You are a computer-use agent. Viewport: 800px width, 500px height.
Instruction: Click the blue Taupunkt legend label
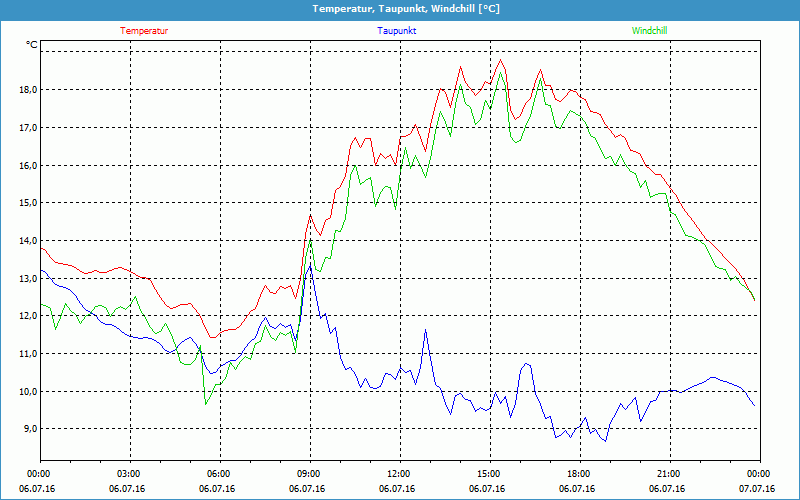click(x=396, y=31)
